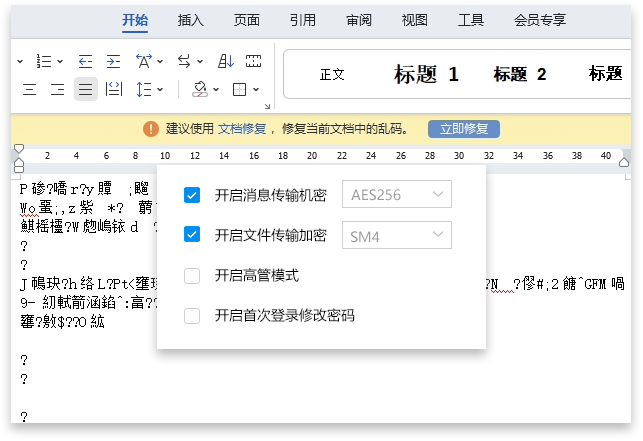Screen dimensions: 643x441
Task: Enable 开启首次登录修改密码 checkbox
Action: (x=192, y=316)
